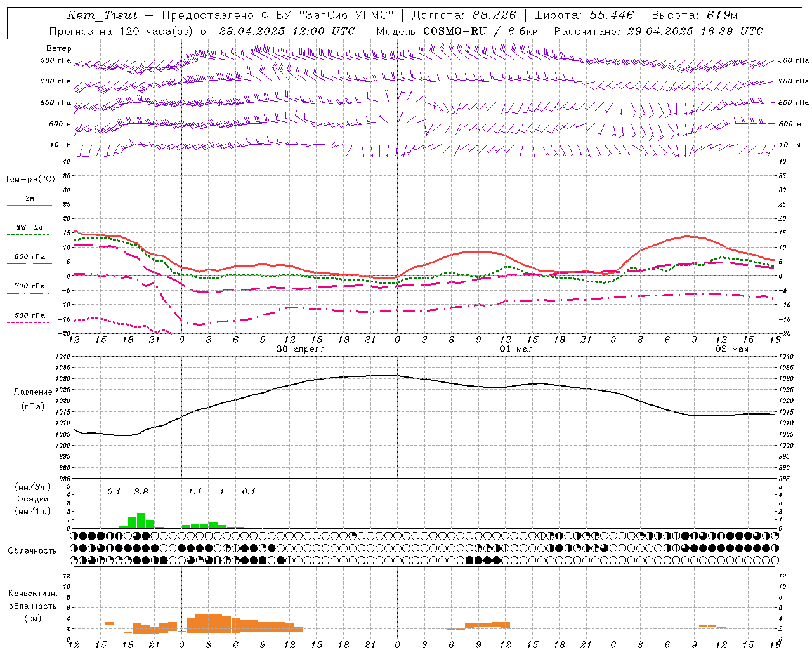The width and height of the screenshot is (812, 650).
Task: Click the Давление panel label
Action: (x=33, y=392)
